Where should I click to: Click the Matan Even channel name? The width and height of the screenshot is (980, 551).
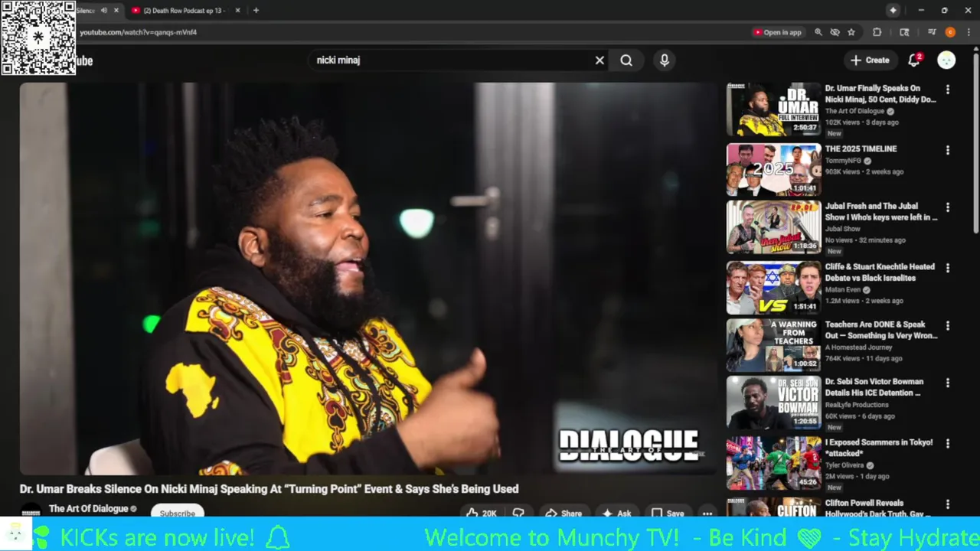[x=843, y=290]
